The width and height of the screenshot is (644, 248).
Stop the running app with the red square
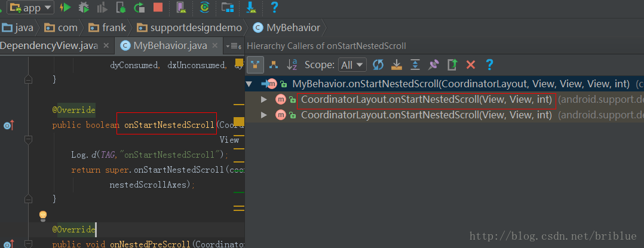(x=158, y=7)
